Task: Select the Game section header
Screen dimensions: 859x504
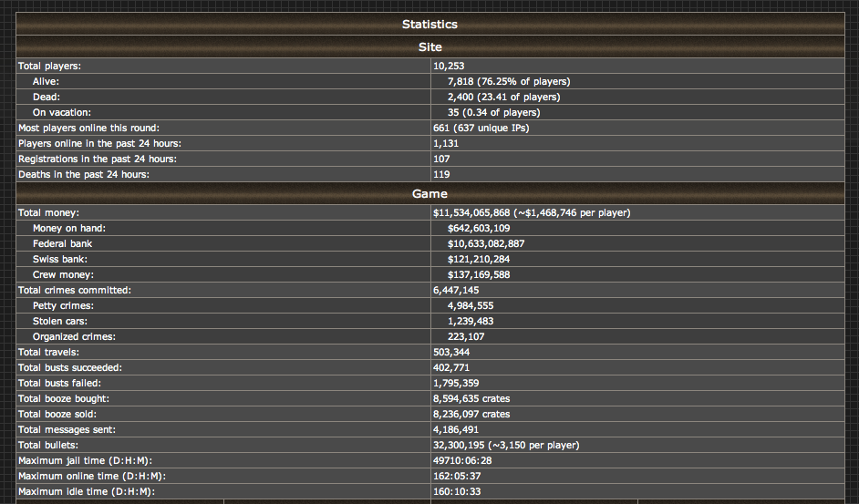Action: tap(430, 194)
